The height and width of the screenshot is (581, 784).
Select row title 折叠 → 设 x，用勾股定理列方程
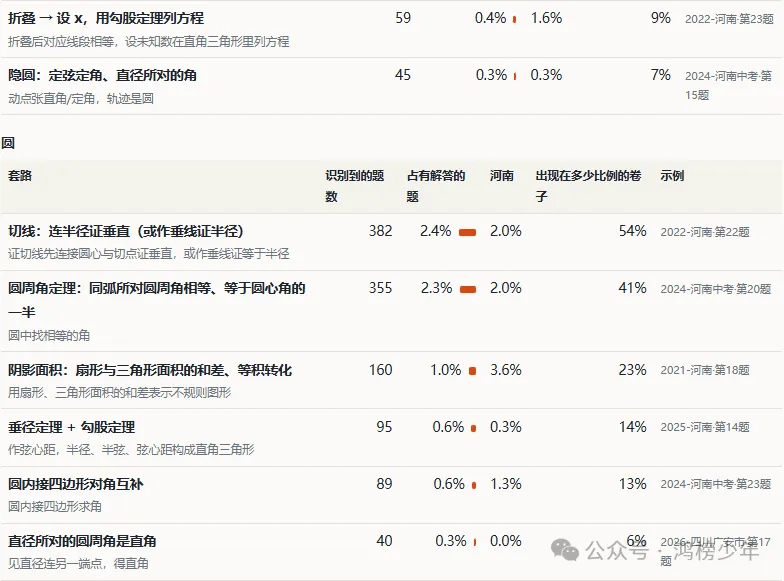point(106,18)
